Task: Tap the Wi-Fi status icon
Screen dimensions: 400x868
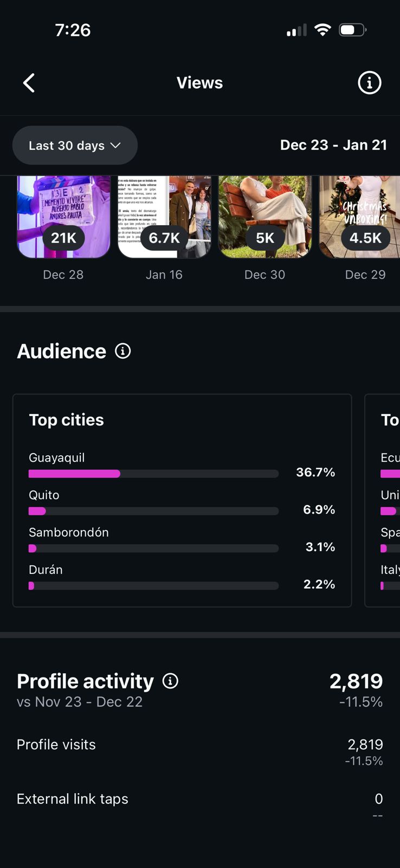Action: tap(322, 30)
